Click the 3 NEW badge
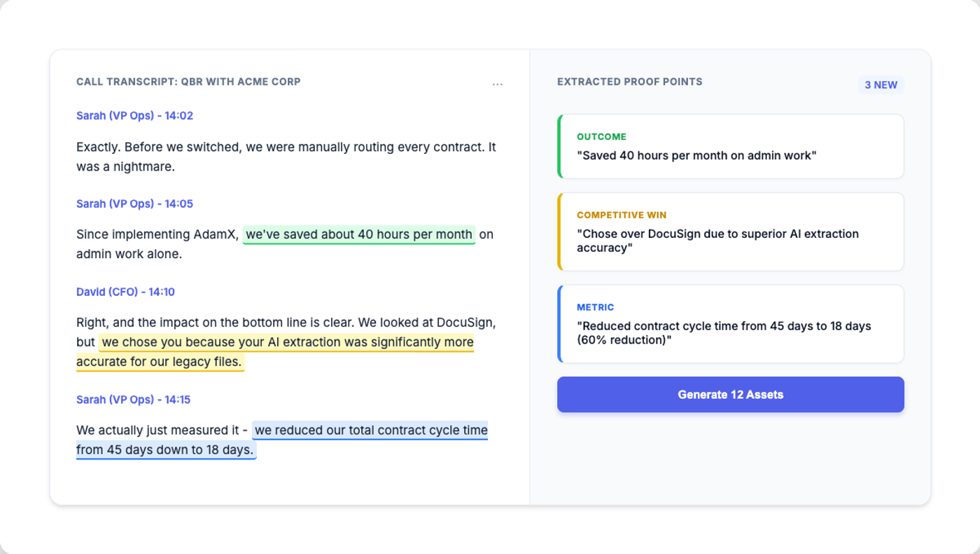980x554 pixels. pos(880,85)
